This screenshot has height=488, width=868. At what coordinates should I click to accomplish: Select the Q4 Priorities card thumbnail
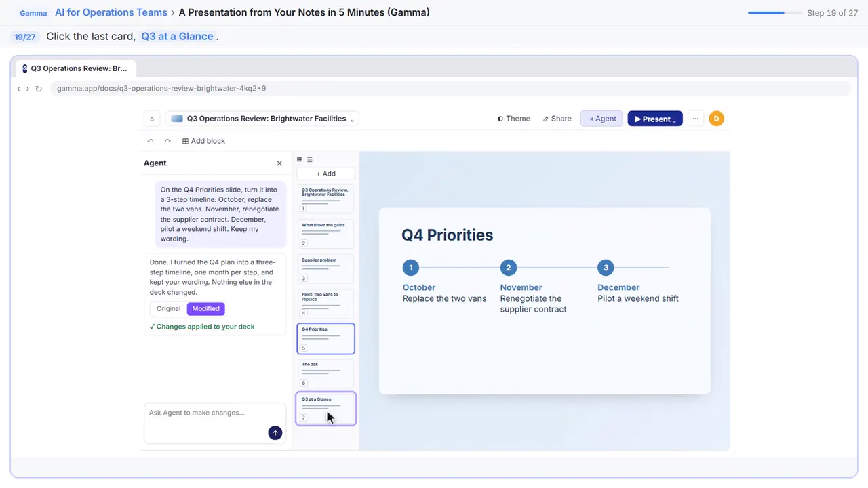(325, 338)
